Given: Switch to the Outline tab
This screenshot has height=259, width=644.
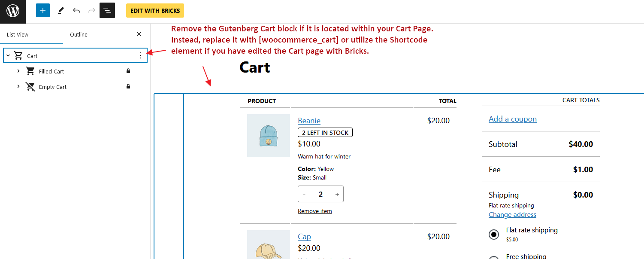Looking at the screenshot, I should 79,34.
